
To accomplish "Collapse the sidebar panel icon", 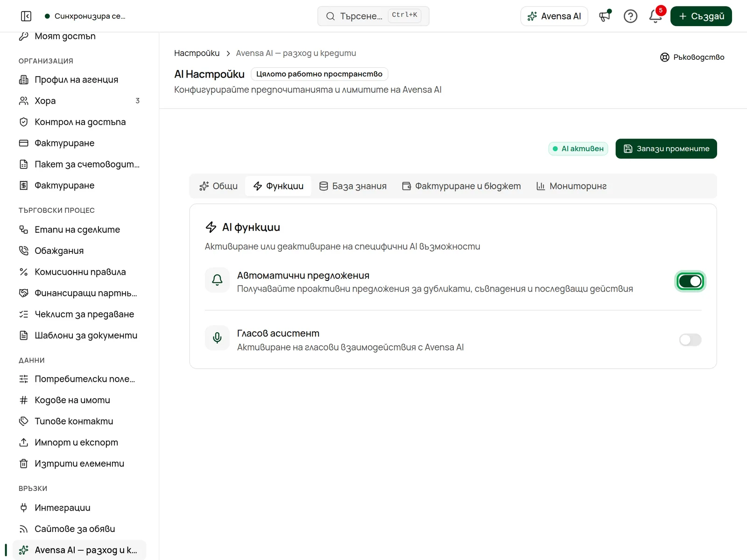I will point(26,16).
